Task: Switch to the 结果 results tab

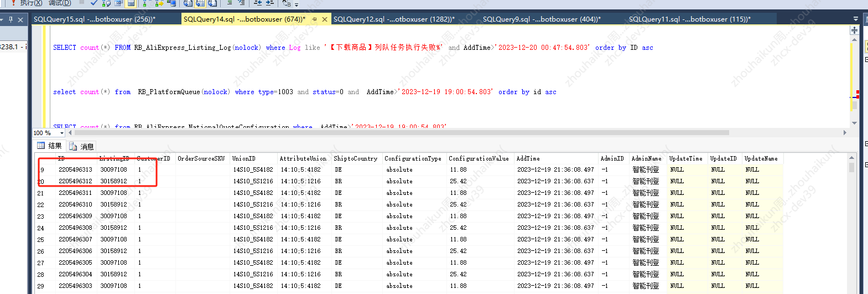Action: [x=50, y=146]
